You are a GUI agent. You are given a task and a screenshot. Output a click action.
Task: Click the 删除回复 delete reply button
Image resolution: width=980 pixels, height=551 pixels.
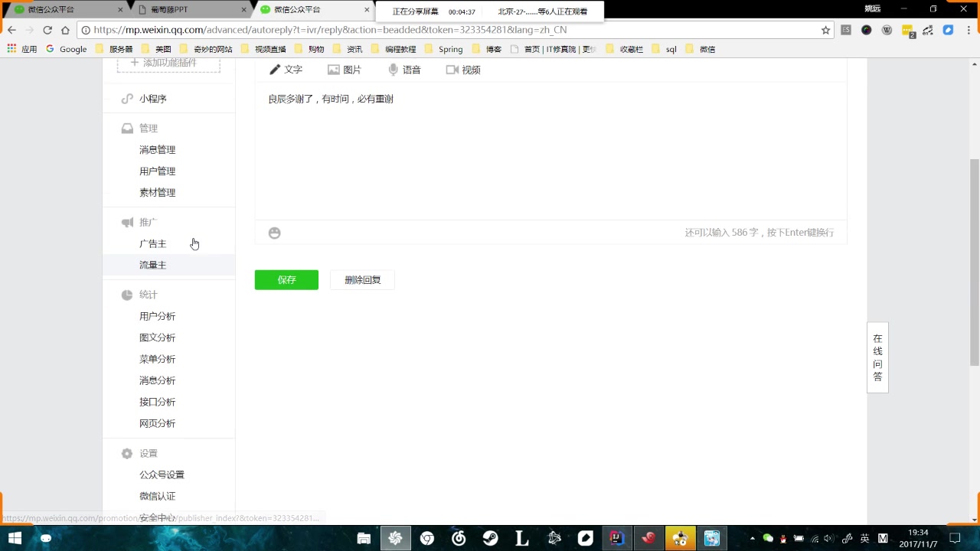(x=361, y=279)
